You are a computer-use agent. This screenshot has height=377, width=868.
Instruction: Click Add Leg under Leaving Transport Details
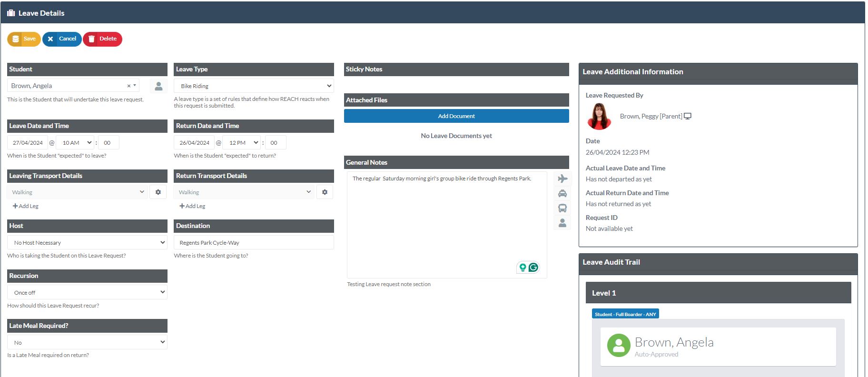(26, 206)
